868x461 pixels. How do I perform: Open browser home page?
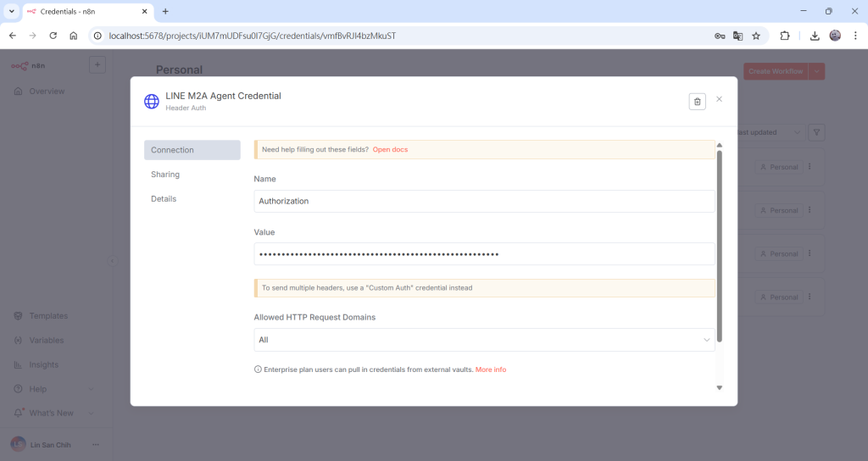73,36
